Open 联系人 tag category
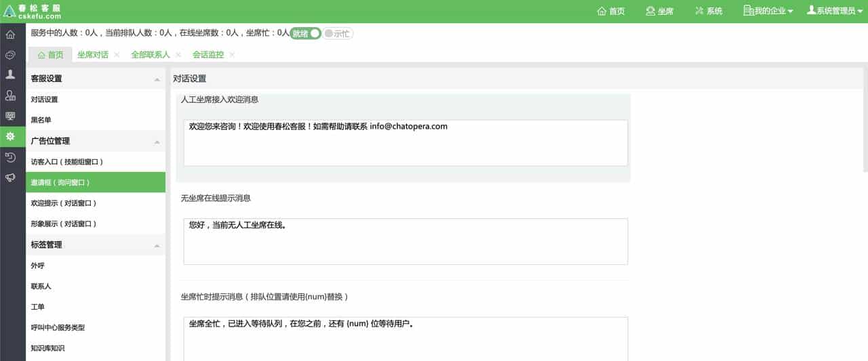868x361 pixels. pyautogui.click(x=96, y=286)
